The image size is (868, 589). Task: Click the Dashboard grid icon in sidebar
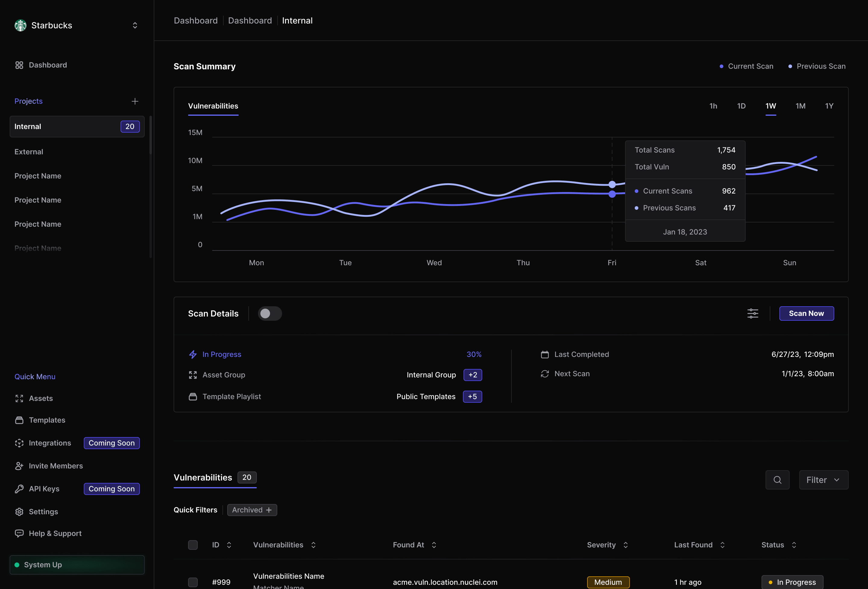click(19, 65)
